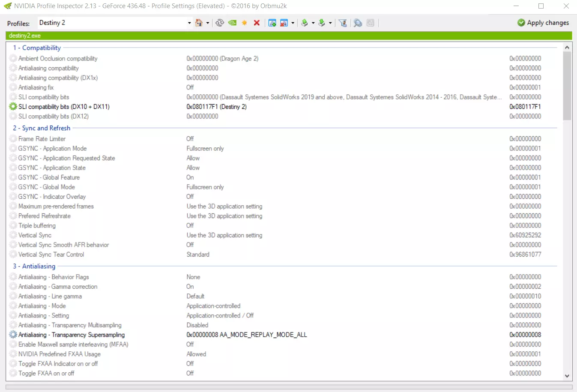Click the scroll down arrow of settings list
The image size is (577, 392).
[x=567, y=376]
